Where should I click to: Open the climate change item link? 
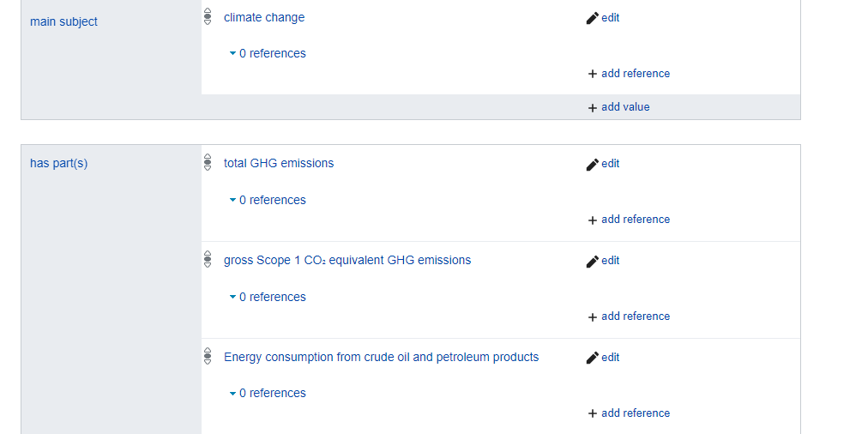point(264,17)
